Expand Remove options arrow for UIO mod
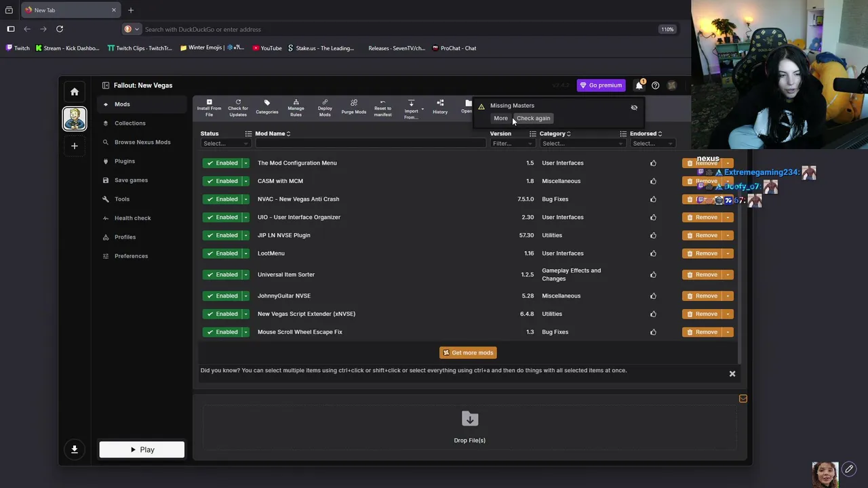This screenshot has height=488, width=868. pyautogui.click(x=728, y=217)
